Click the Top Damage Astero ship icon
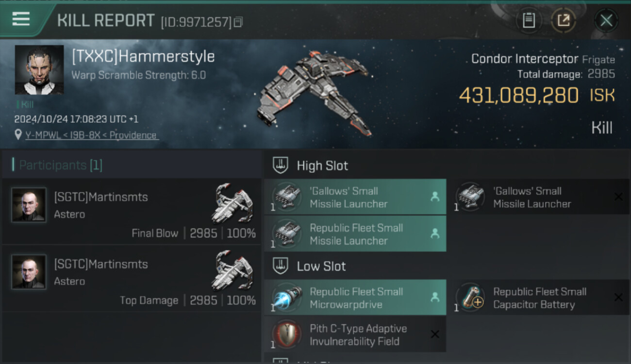 tap(232, 271)
